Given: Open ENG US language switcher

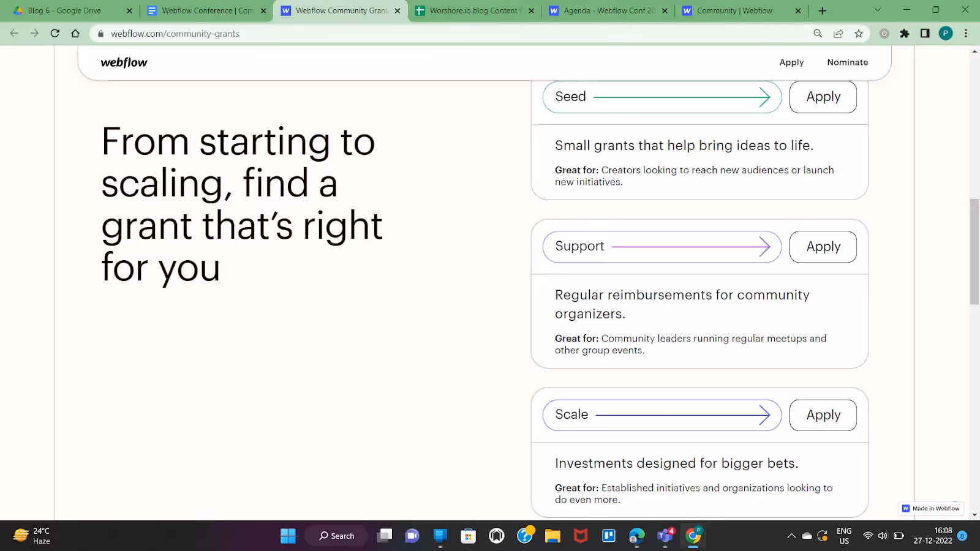Looking at the screenshot, I should click(x=844, y=536).
